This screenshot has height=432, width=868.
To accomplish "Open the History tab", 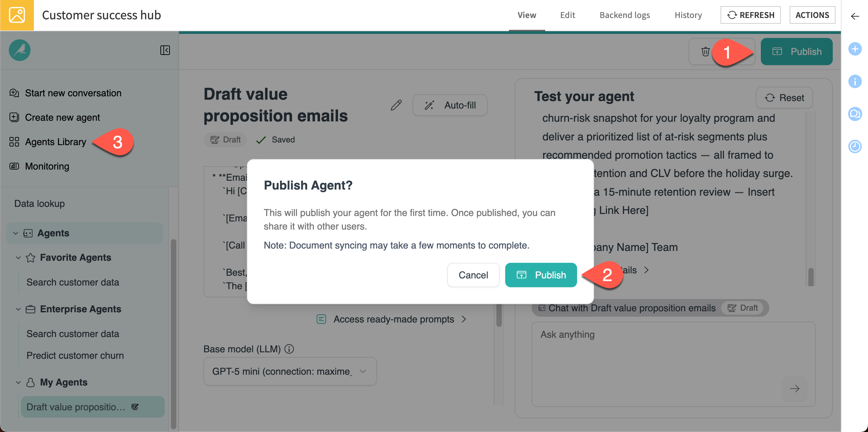I will click(x=688, y=15).
